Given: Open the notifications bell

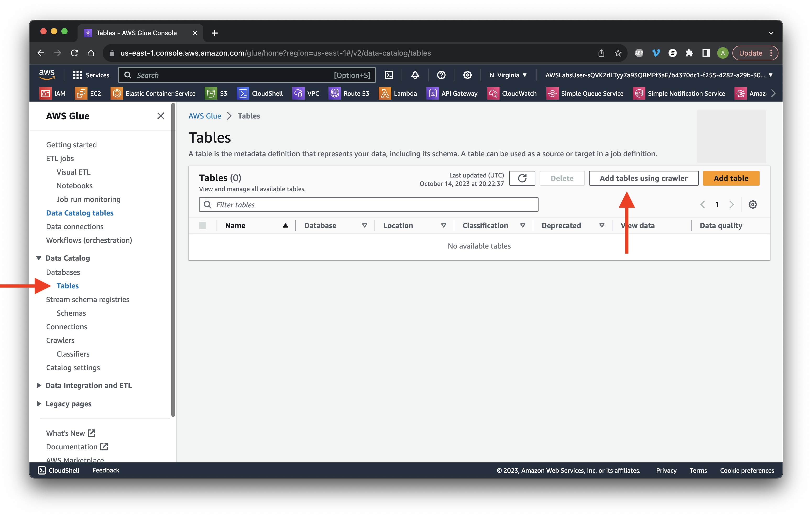Looking at the screenshot, I should point(415,75).
